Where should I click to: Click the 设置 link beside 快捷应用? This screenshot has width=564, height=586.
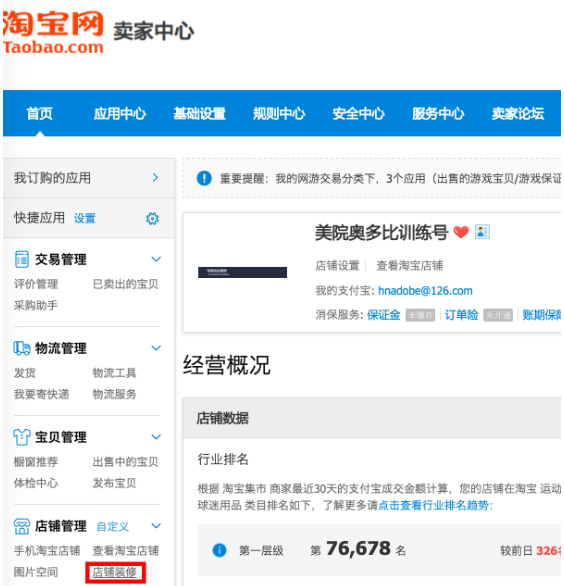[84, 218]
